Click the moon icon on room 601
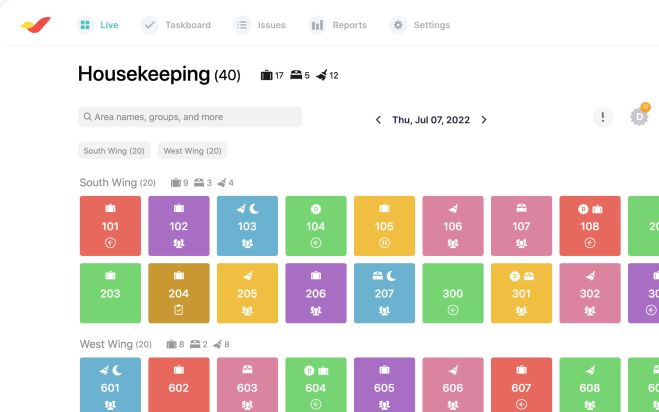The image size is (659, 412). click(x=117, y=370)
